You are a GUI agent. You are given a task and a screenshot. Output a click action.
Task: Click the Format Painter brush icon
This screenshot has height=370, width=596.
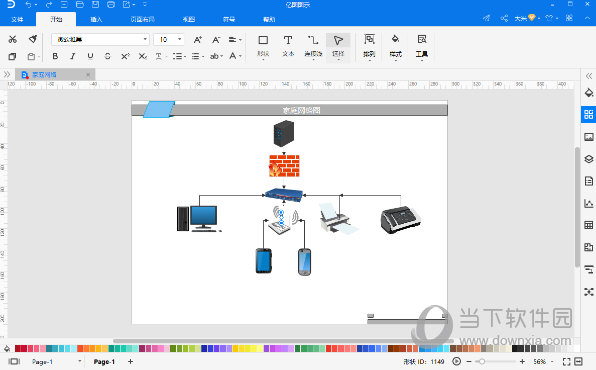(x=33, y=39)
